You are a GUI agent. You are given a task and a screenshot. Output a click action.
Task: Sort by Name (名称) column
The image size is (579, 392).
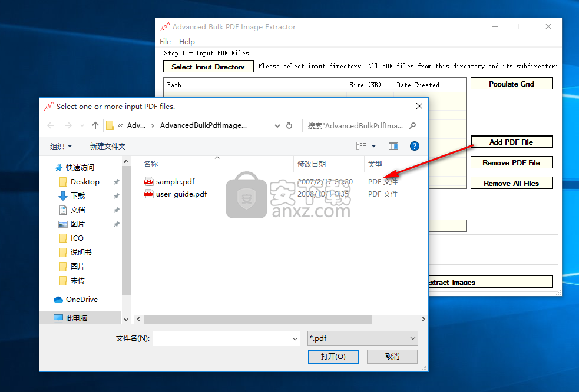pyautogui.click(x=151, y=164)
